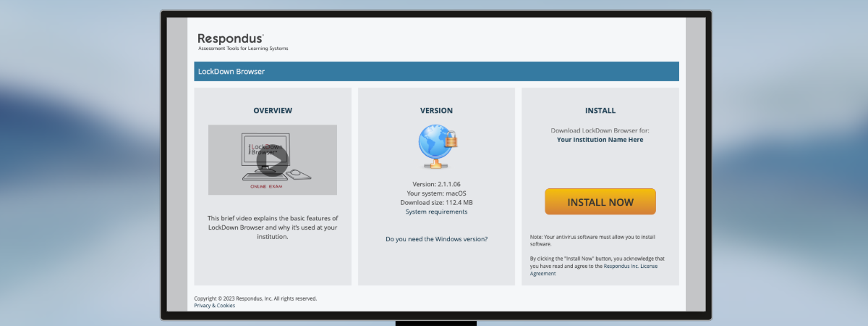
Task: Click the INSTALL heading
Action: pos(600,111)
